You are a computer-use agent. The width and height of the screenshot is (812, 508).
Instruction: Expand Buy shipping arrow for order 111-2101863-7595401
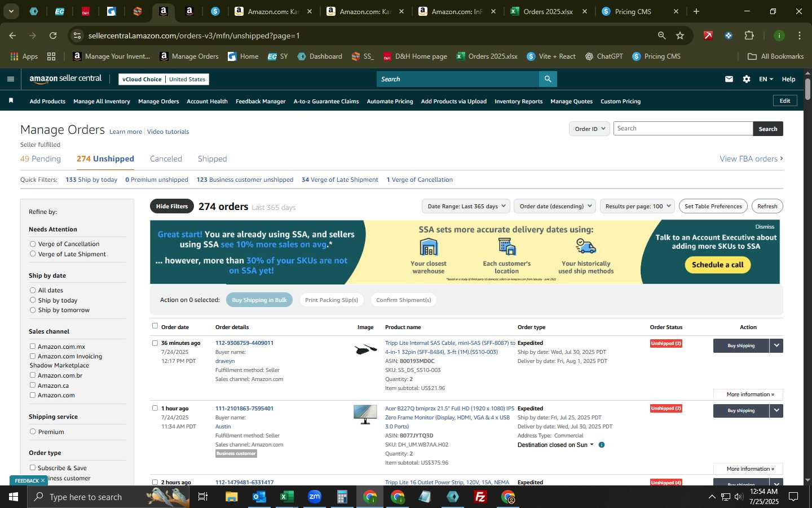click(x=776, y=411)
